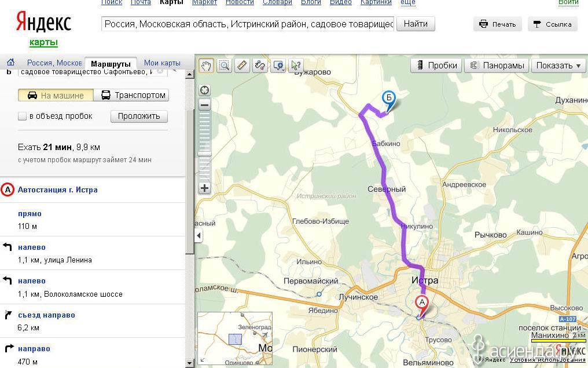Click the прямо 110 м step
588x368 pixels.
(x=93, y=220)
